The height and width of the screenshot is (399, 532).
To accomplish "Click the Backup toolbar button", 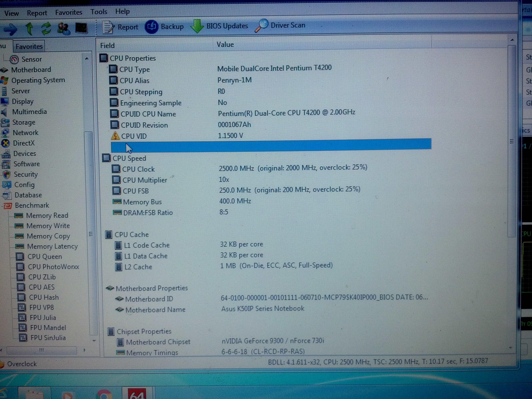I will pyautogui.click(x=164, y=26).
